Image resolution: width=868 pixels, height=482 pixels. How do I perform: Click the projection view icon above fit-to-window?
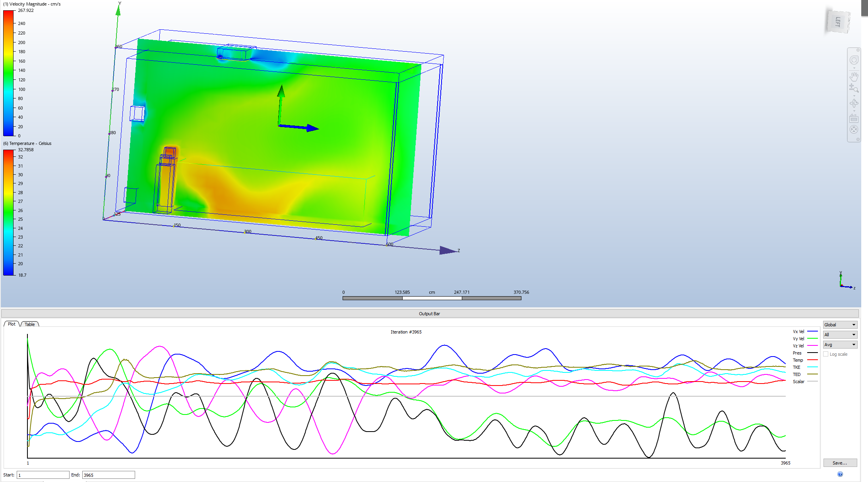[854, 118]
